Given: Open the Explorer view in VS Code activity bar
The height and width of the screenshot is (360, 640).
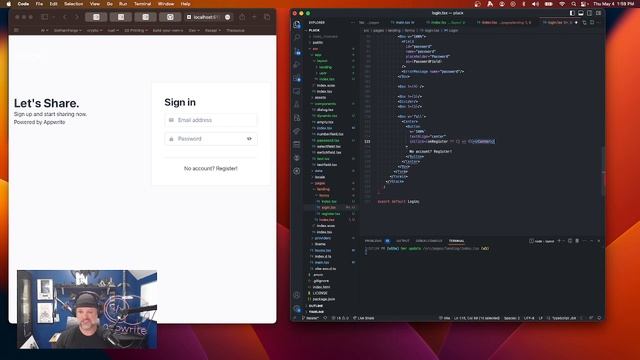Looking at the screenshot, I should click(297, 24).
